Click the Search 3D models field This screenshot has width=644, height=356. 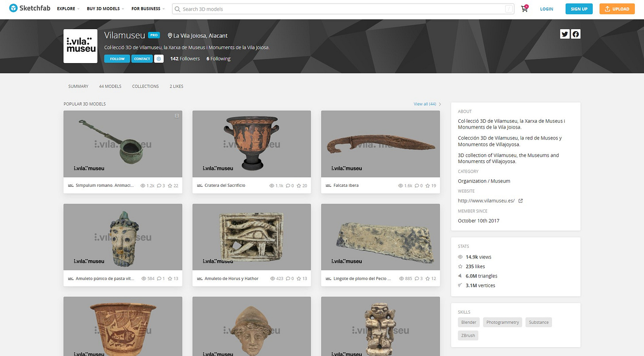point(343,9)
